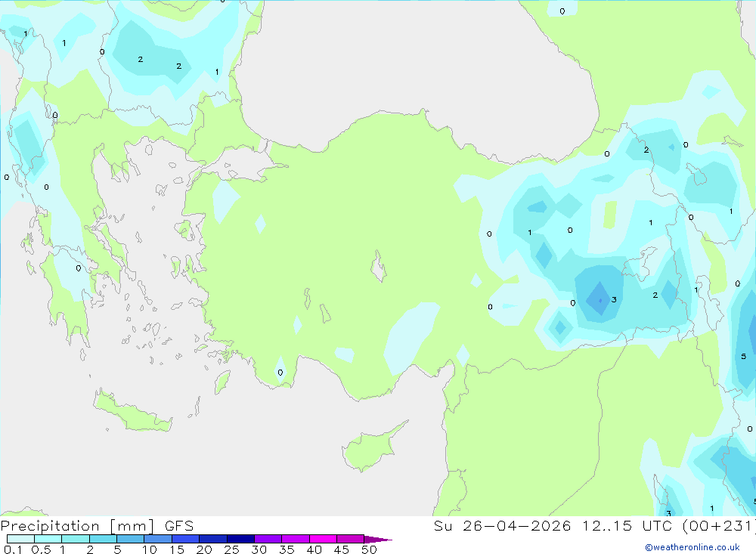This screenshot has height=554, width=756.
Task: Pick the 35–40 mm purple swatch
Action: click(296, 539)
